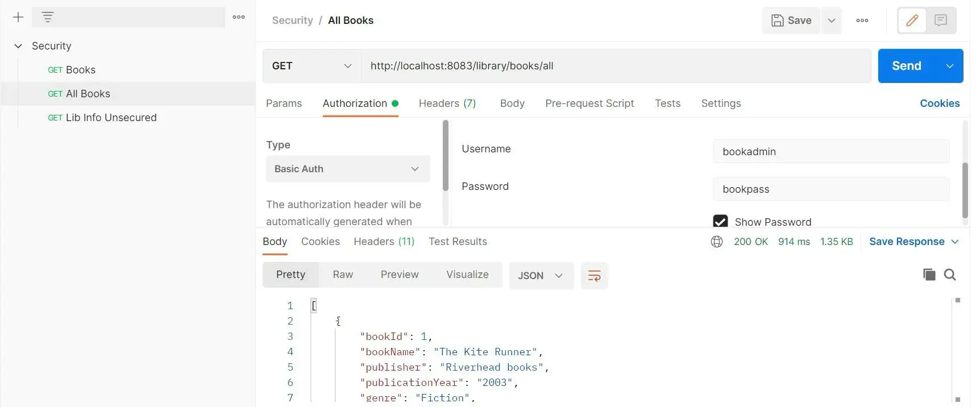Click line number 5 in response
980x407 pixels.
pos(290,367)
